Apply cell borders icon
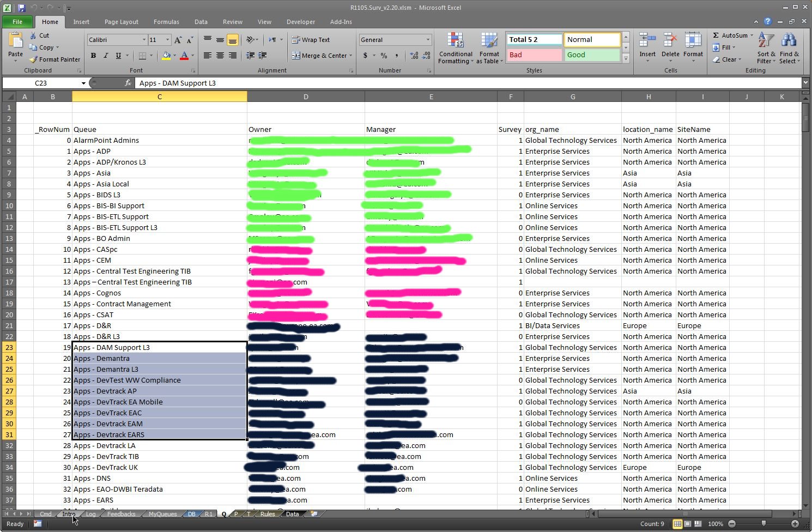 pyautogui.click(x=142, y=56)
